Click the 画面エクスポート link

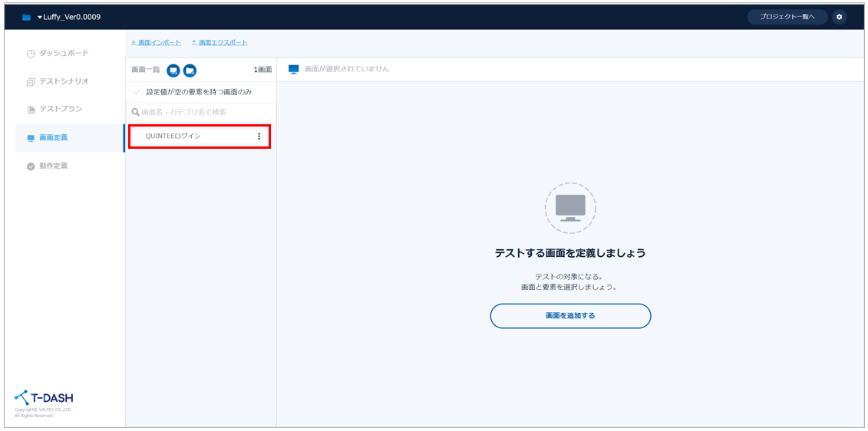pyautogui.click(x=219, y=42)
